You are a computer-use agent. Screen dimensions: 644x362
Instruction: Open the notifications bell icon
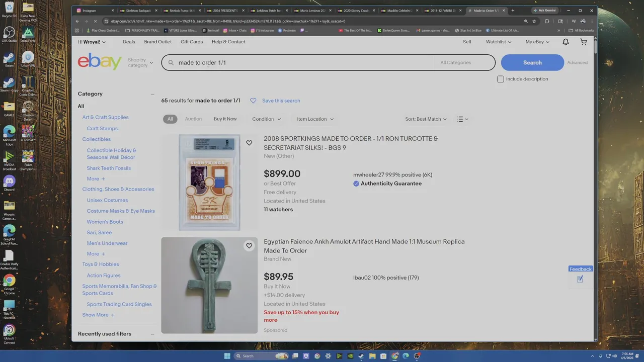pyautogui.click(x=566, y=42)
